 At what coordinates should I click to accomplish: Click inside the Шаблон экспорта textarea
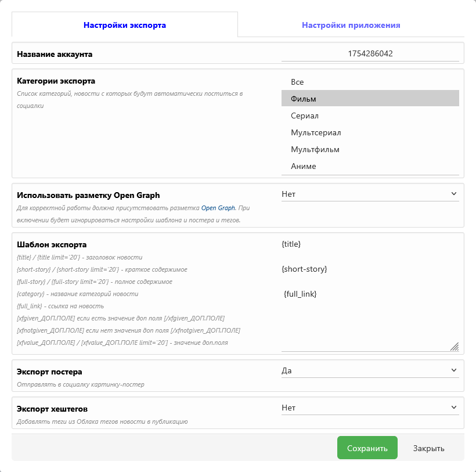[370, 294]
